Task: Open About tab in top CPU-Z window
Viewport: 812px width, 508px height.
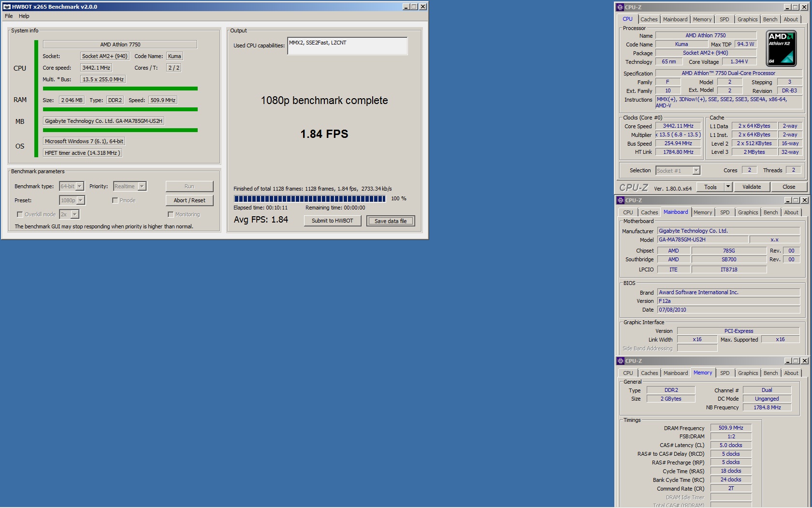Action: pos(791,19)
